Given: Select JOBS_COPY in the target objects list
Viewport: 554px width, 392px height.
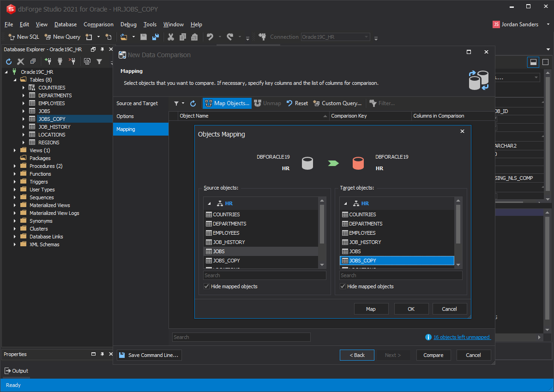Looking at the screenshot, I should point(397,261).
